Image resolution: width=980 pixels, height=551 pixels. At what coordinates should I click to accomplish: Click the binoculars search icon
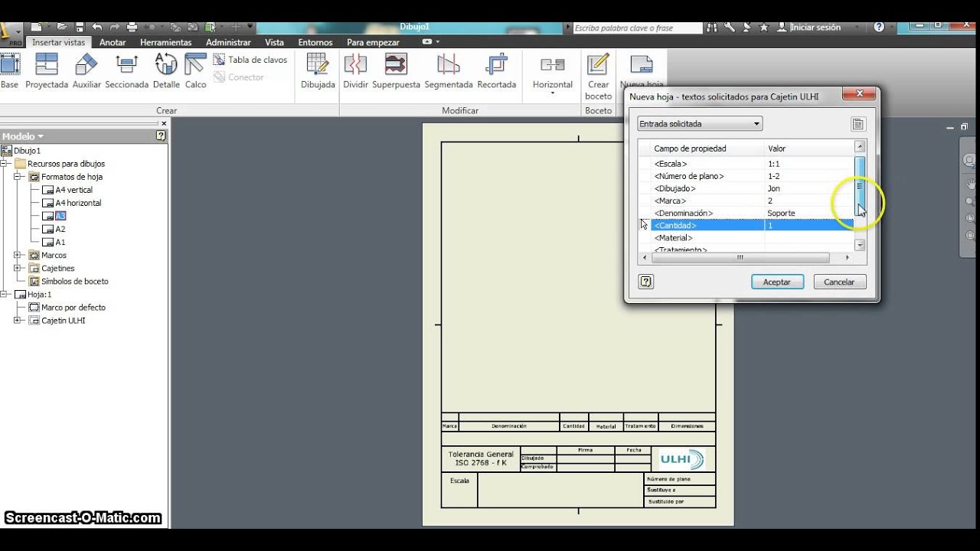pos(712,27)
